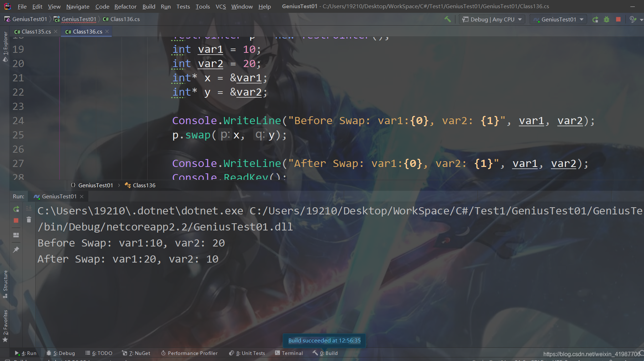Image resolution: width=644 pixels, height=361 pixels.
Task: Click the Restore Layout icon in Run panel
Action: pyautogui.click(x=16, y=235)
